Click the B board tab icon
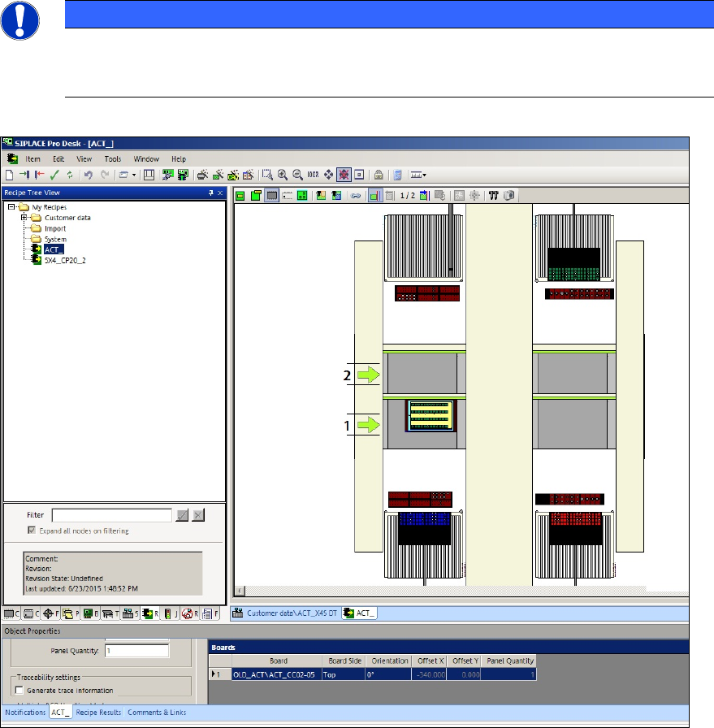714x728 pixels. pos(90,613)
